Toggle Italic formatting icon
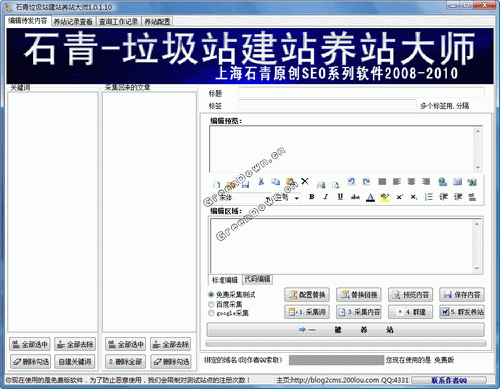 point(326,197)
